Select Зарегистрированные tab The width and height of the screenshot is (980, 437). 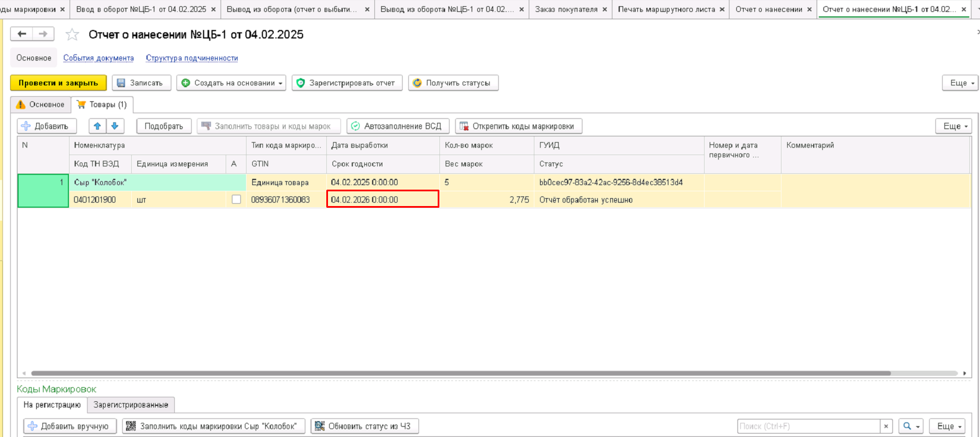131,405
